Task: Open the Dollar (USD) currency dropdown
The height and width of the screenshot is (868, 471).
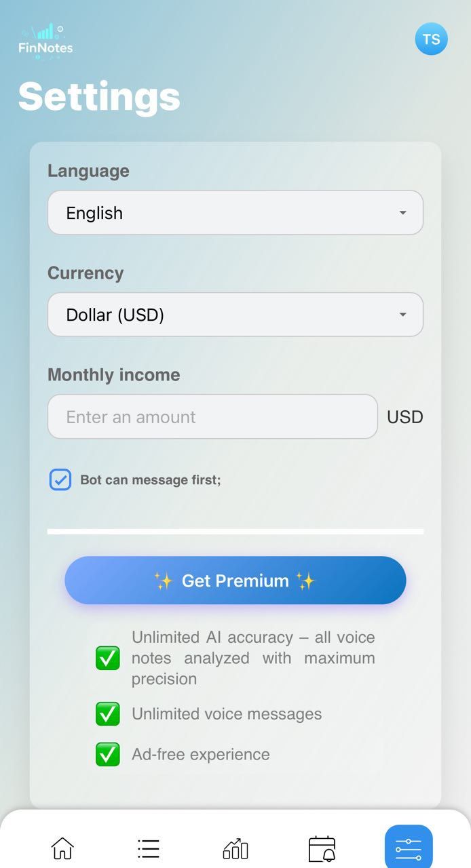Action: 235,314
